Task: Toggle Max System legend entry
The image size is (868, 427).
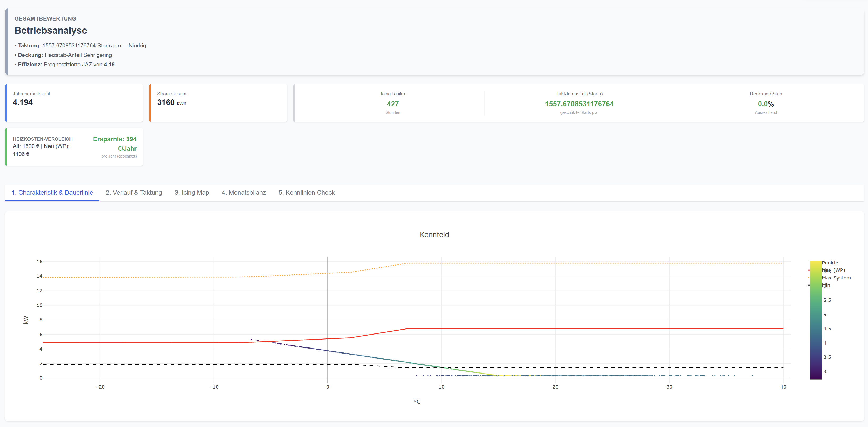Action: 837,278
